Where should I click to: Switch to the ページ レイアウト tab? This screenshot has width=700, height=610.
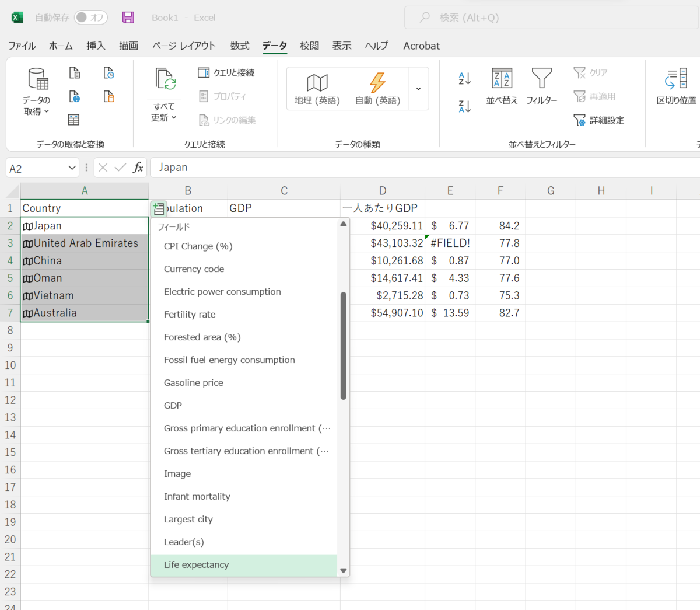tap(184, 46)
